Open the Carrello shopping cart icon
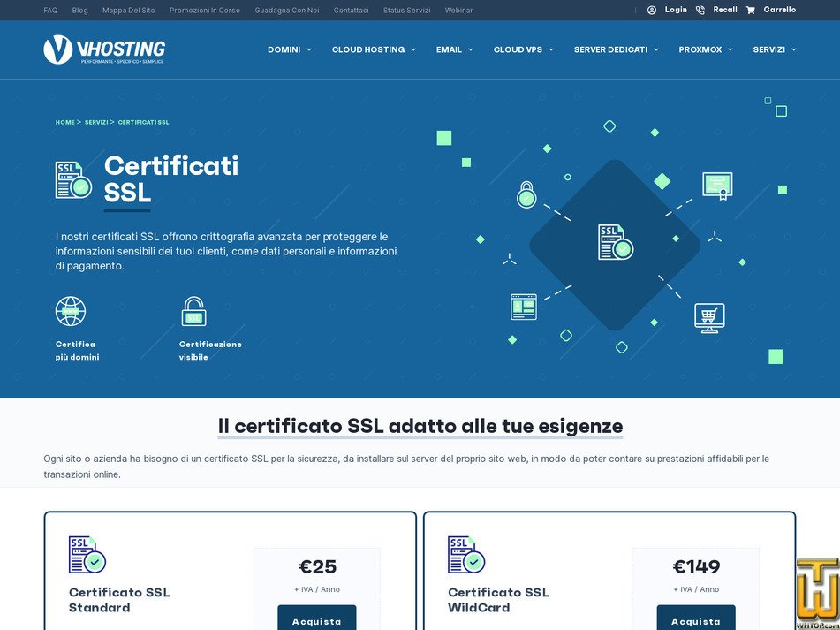The width and height of the screenshot is (840, 630). 752,10
